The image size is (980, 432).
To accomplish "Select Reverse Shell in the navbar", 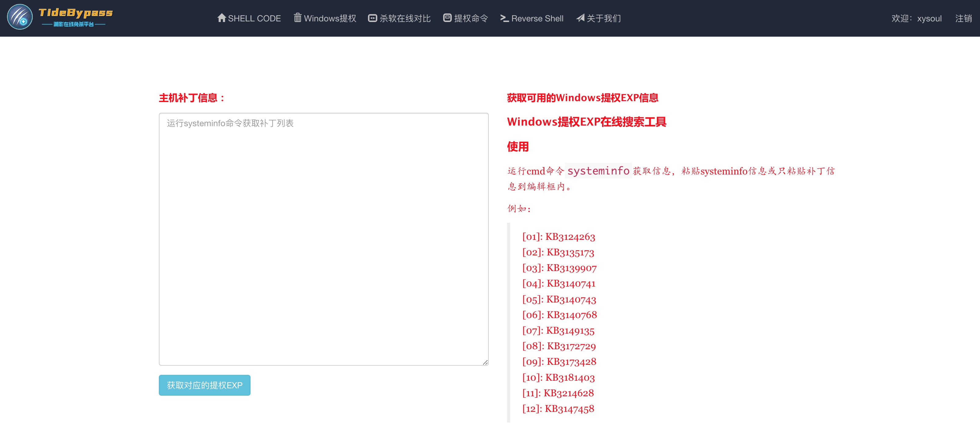I will (537, 18).
